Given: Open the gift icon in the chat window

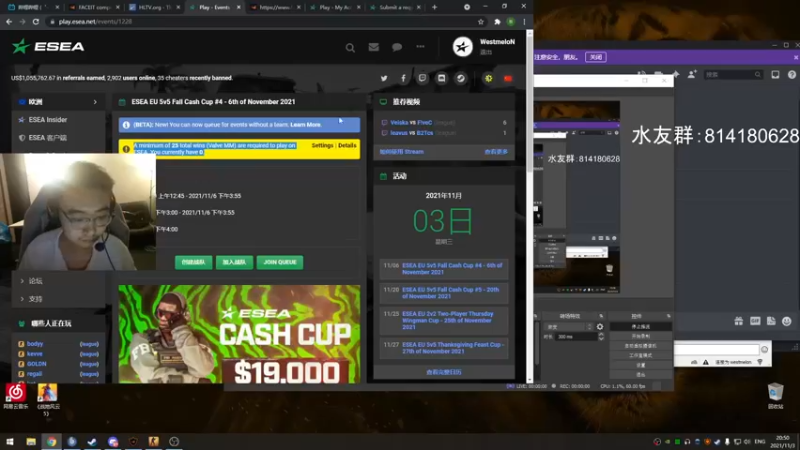Looking at the screenshot, I should [738, 321].
